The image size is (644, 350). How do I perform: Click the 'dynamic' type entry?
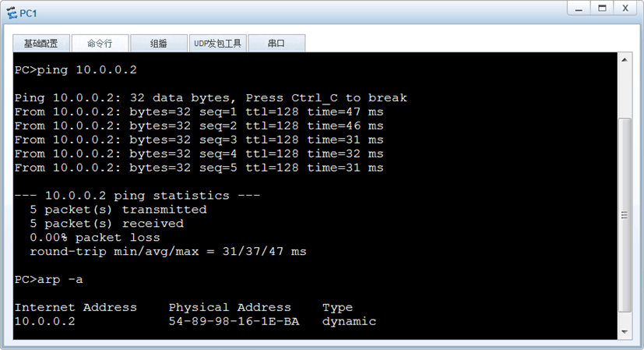click(349, 322)
